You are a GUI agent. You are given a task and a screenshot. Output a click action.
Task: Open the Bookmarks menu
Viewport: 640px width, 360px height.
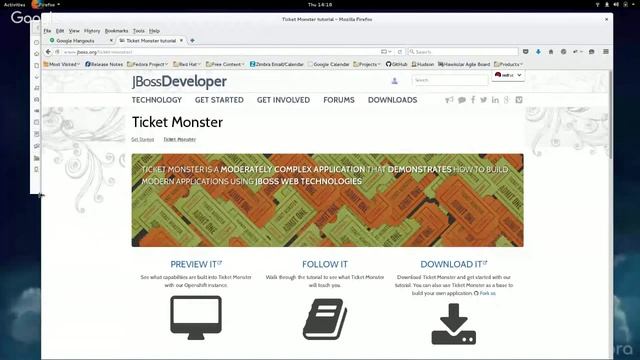(x=116, y=31)
